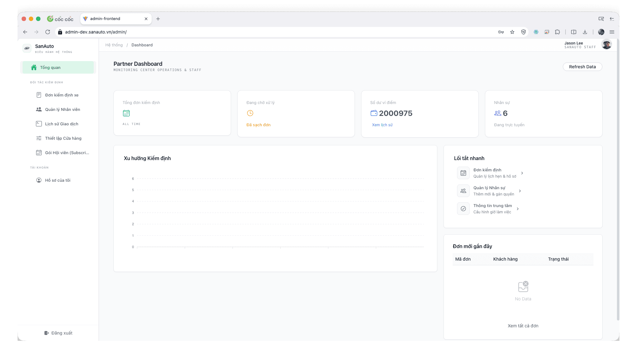
Task: Click clock icon in Đang chờ xử lý card
Action: (250, 113)
